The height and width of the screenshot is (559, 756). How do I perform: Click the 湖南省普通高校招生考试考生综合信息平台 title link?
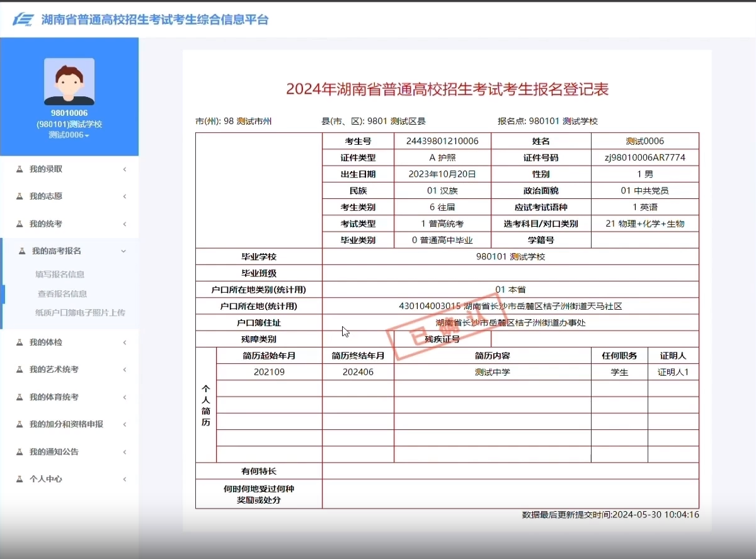pyautogui.click(x=154, y=20)
